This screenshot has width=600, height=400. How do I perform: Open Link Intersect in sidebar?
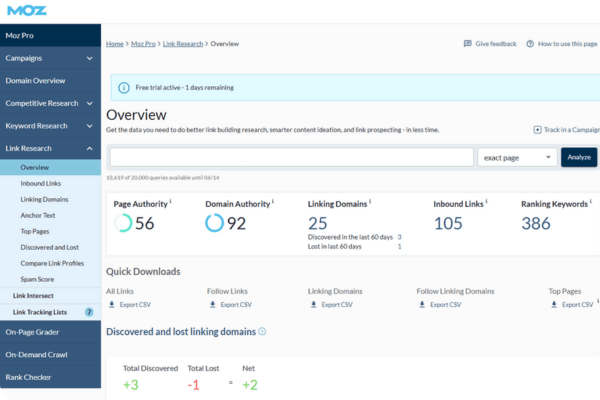pyautogui.click(x=51, y=296)
